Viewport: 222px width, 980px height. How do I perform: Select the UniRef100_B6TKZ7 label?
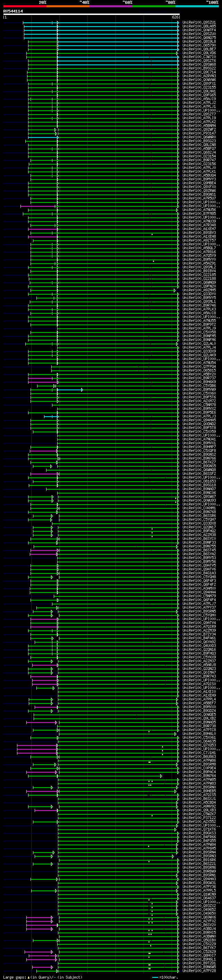click(199, 462)
